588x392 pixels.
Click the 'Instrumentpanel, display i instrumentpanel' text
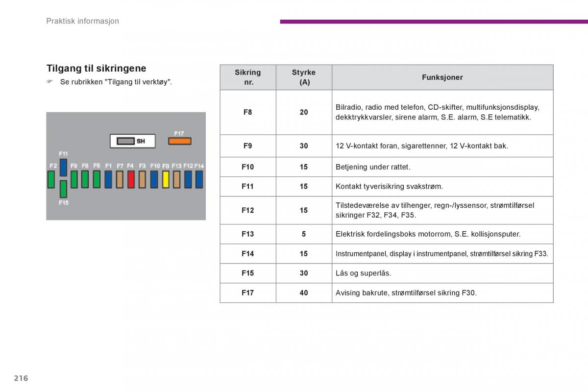click(442, 254)
